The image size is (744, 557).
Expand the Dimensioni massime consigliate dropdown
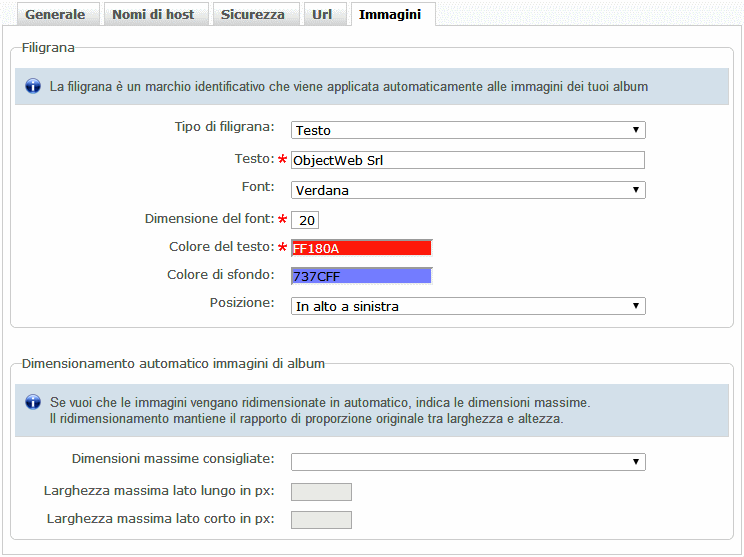coord(468,461)
